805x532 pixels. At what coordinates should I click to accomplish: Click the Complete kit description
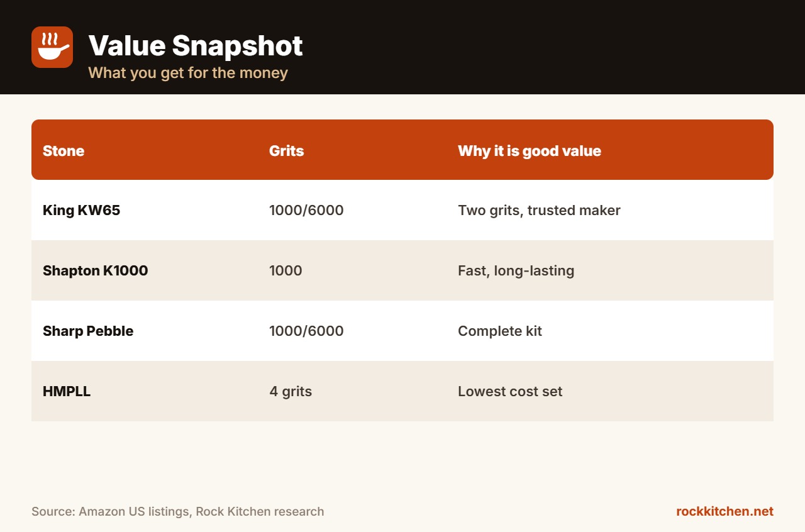point(500,331)
